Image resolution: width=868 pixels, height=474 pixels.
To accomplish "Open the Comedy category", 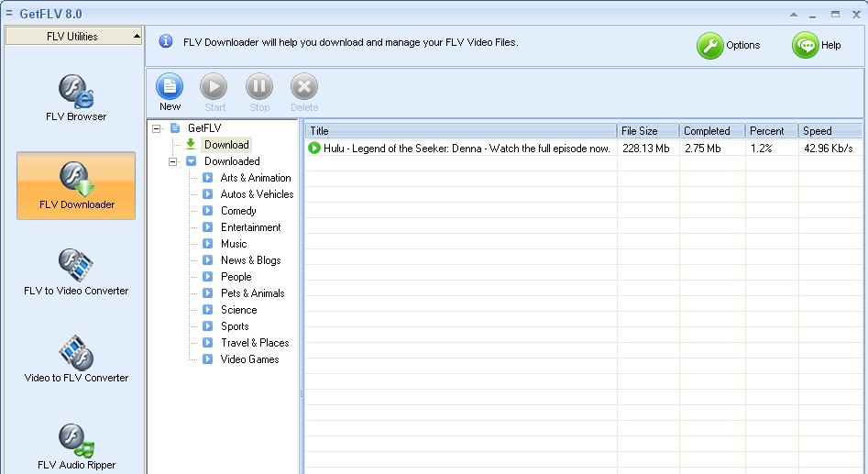I will (x=238, y=211).
